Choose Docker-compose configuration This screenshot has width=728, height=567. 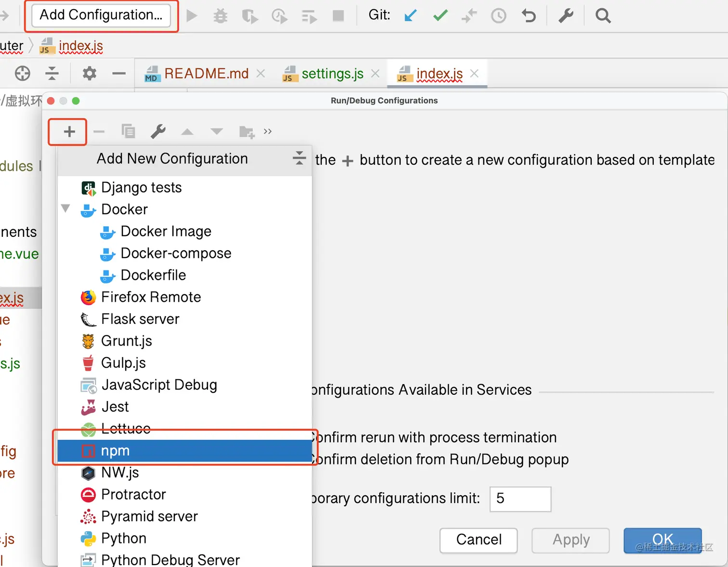[x=185, y=253]
